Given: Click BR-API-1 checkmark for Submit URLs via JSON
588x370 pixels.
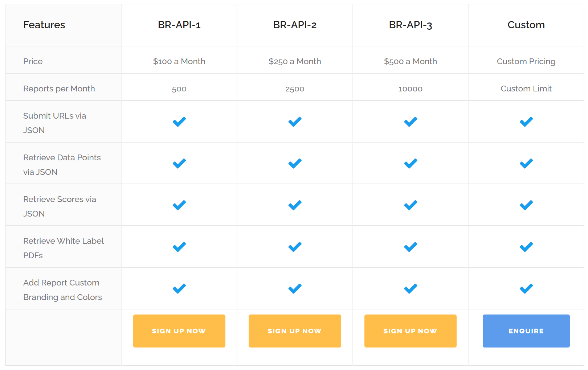Looking at the screenshot, I should pyautogui.click(x=179, y=122).
